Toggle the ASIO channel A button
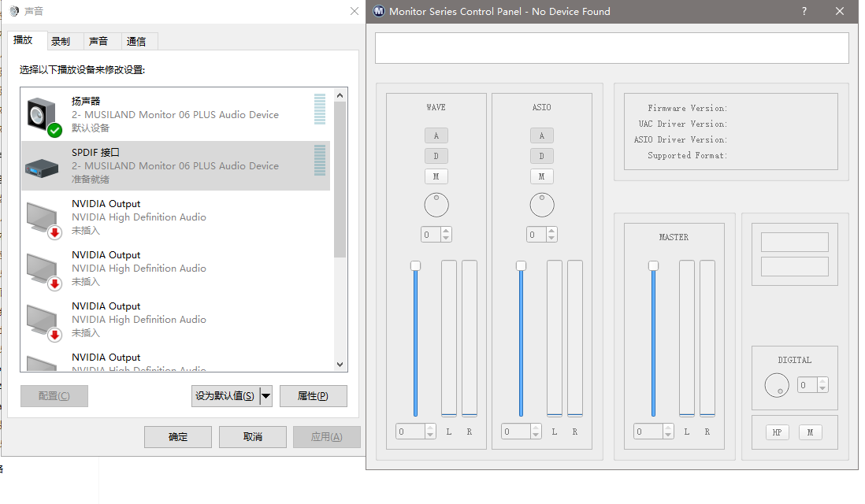865x504 pixels. click(542, 135)
